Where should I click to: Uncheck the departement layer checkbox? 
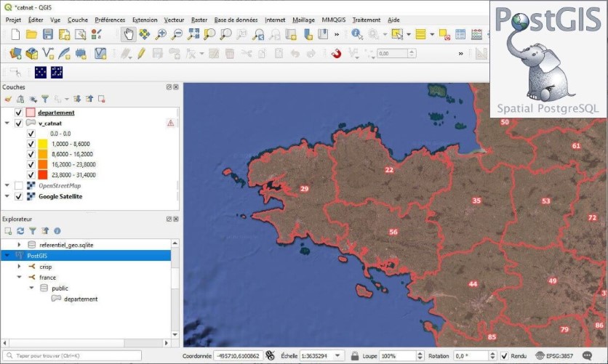(x=19, y=113)
